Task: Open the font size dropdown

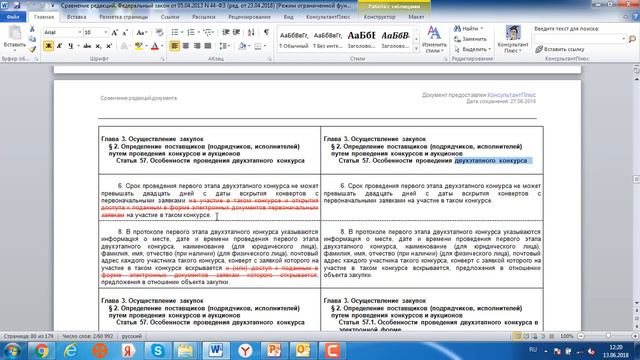Action: (x=106, y=32)
